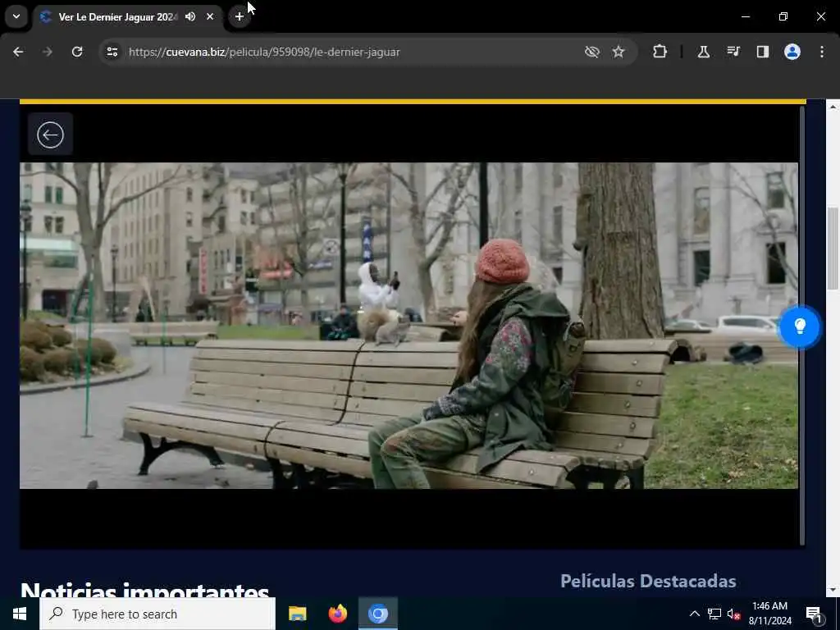
Task: Mute tab via speaker icon
Action: (x=190, y=16)
